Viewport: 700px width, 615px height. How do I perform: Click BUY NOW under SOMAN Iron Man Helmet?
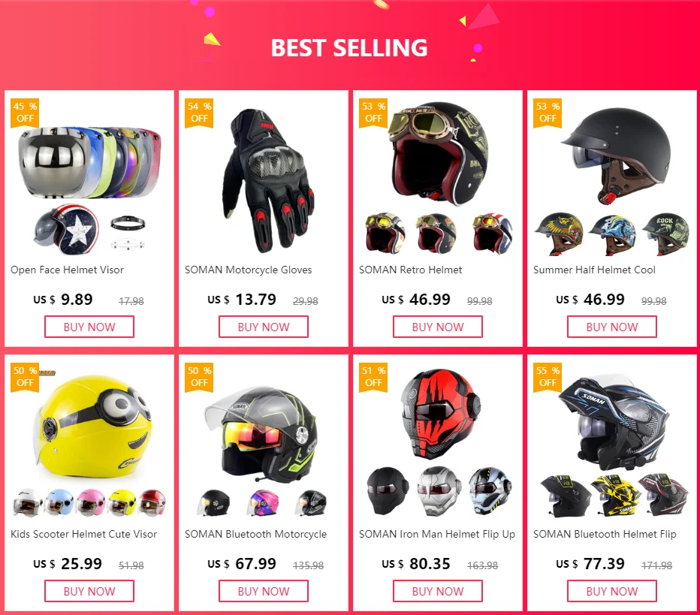pyautogui.click(x=437, y=591)
